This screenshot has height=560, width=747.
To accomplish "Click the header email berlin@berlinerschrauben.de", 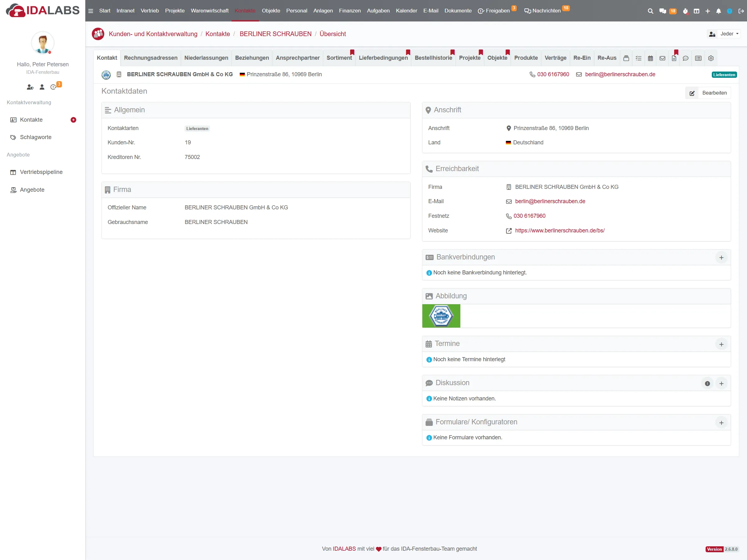I will coord(620,74).
